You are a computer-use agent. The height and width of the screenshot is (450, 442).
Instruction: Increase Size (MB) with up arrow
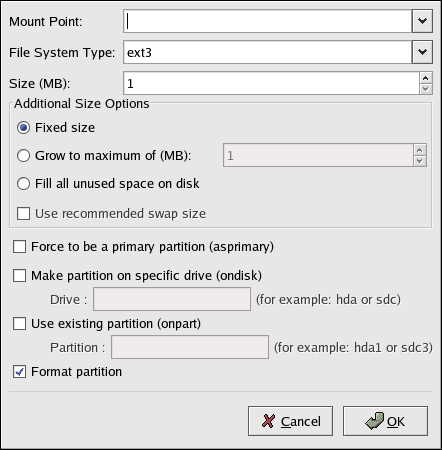[x=425, y=78]
